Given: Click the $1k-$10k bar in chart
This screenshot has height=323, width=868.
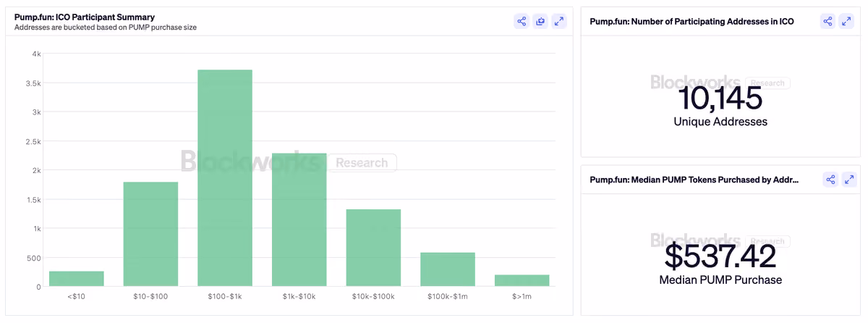Looking at the screenshot, I should (299, 220).
